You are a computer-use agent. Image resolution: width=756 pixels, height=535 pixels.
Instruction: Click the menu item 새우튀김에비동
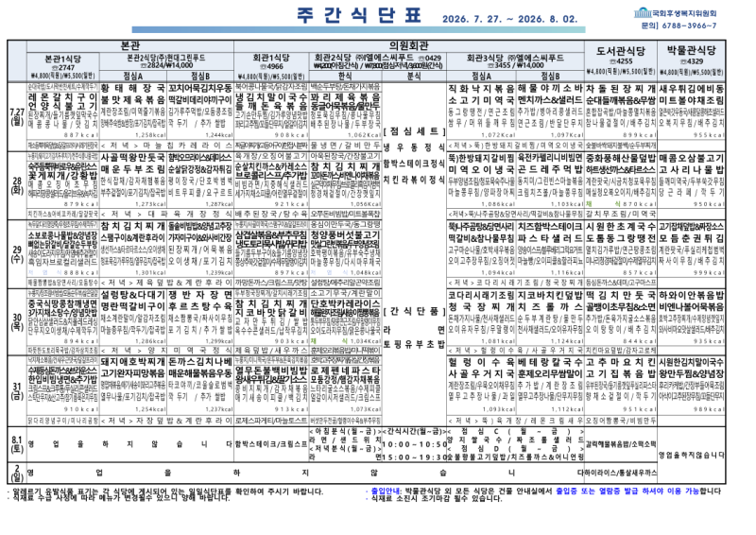click(x=692, y=89)
